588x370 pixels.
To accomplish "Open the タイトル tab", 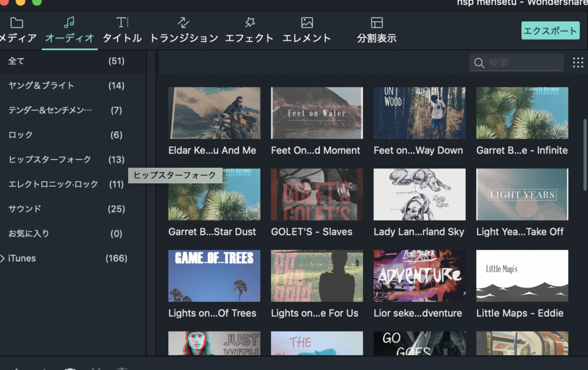I will pyautogui.click(x=122, y=30).
